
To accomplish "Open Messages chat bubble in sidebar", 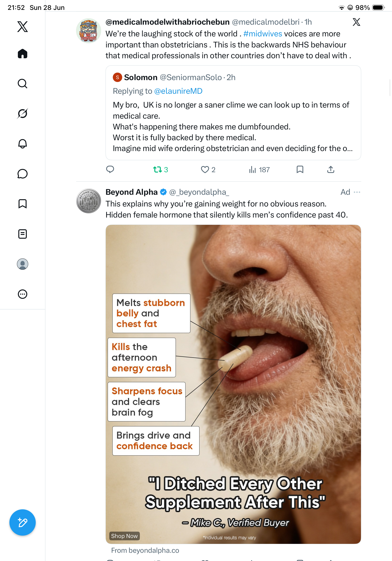I will (23, 174).
